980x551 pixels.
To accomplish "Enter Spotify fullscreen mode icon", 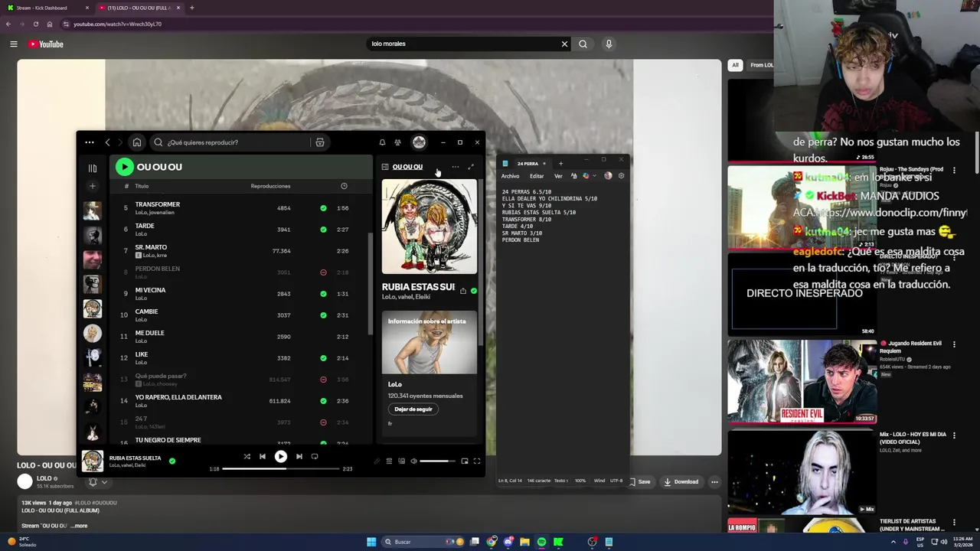I will [x=477, y=461].
